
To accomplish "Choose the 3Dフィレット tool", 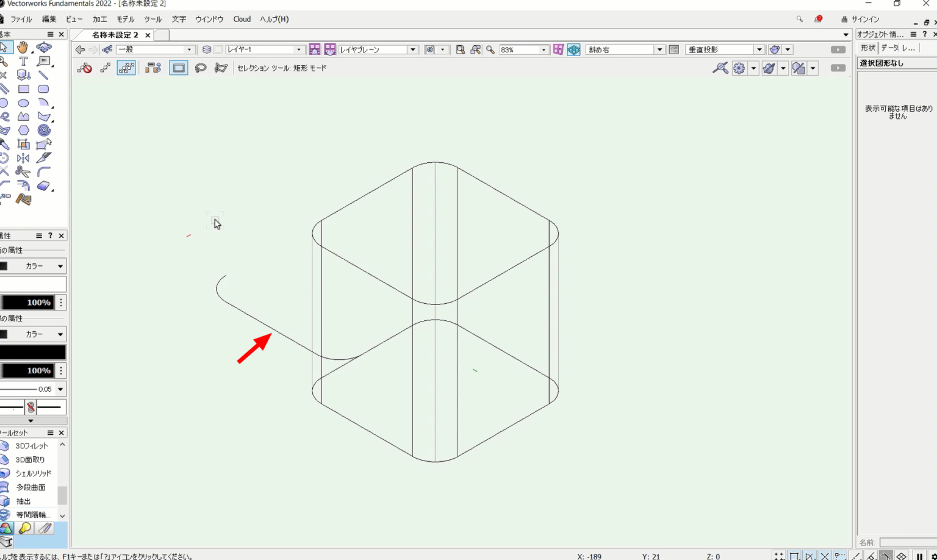I will tap(31, 446).
